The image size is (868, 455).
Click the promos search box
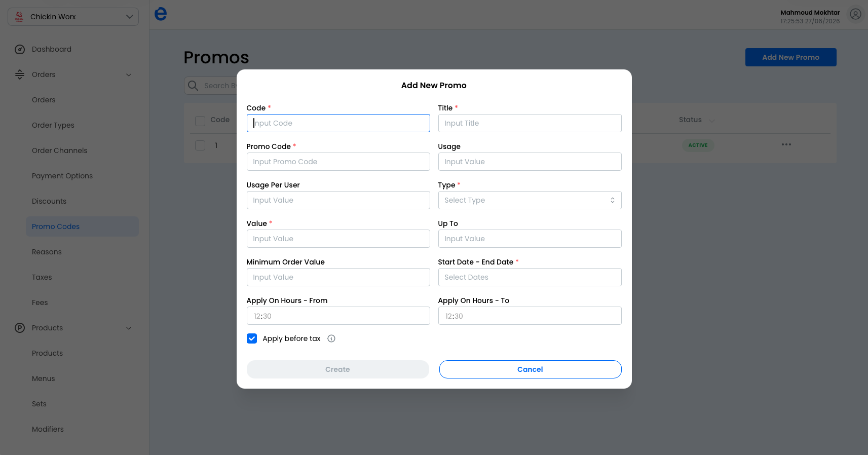tap(210, 86)
